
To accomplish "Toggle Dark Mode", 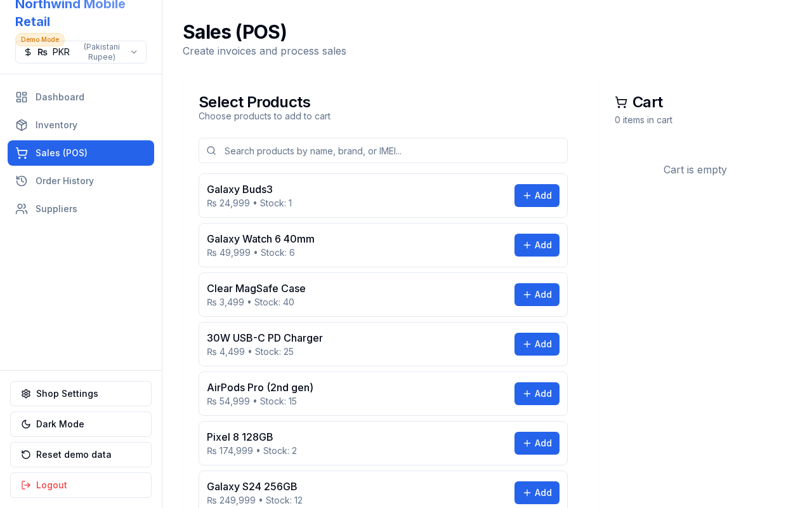I will pyautogui.click(x=81, y=424).
